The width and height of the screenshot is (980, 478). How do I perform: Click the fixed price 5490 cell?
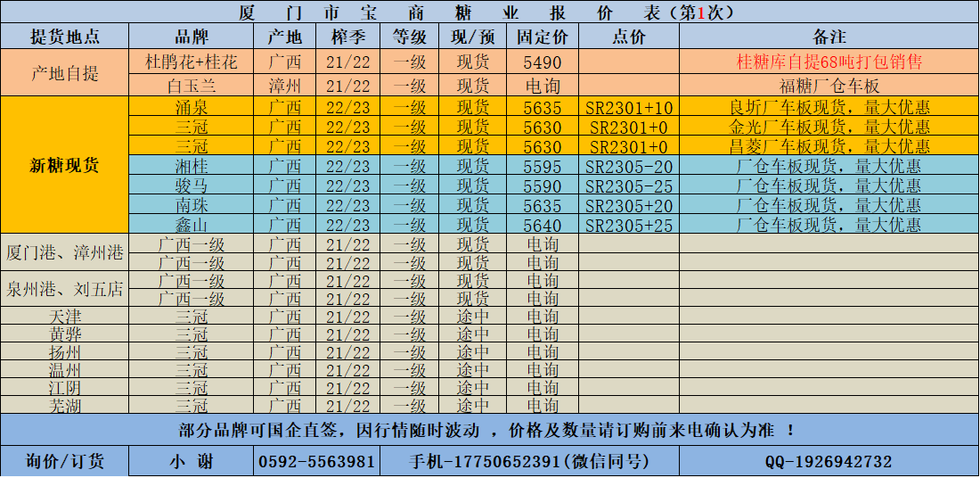543,62
